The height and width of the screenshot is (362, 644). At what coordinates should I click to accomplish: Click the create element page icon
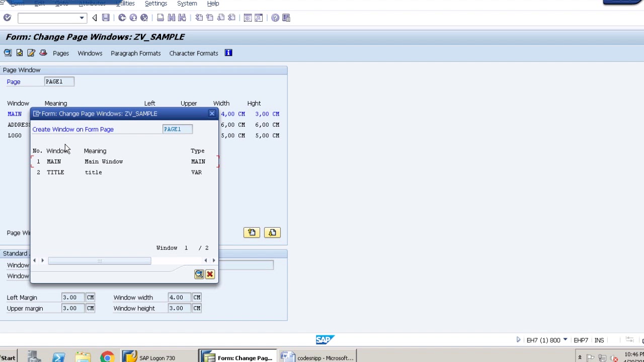(x=19, y=53)
